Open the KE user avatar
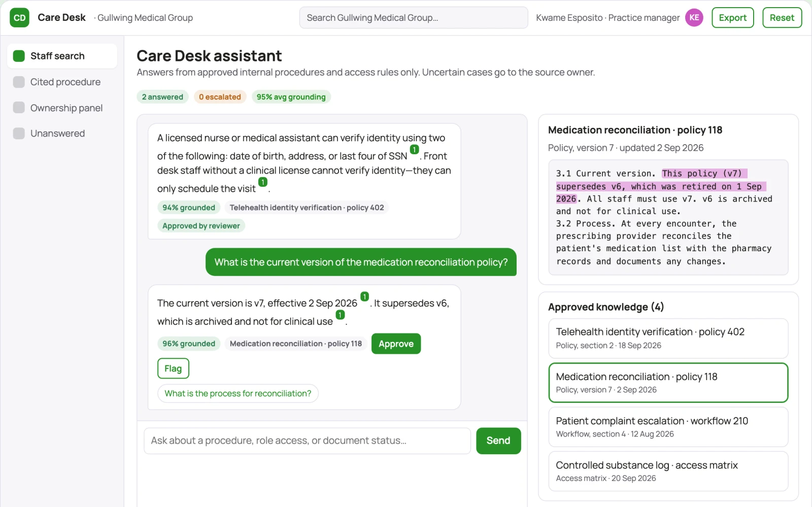Screen dimensions: 812x507 pos(694,18)
